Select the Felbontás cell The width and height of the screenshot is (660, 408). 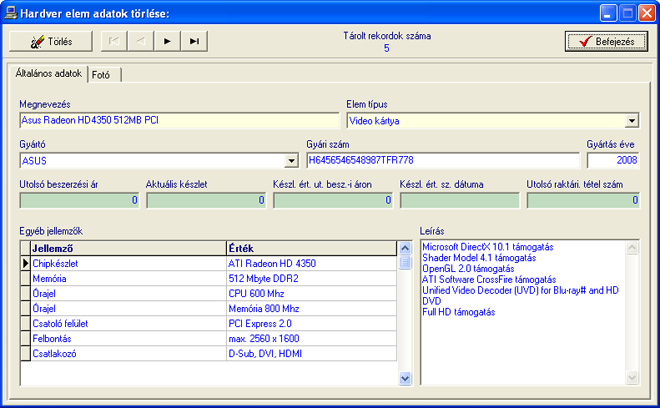(x=128, y=339)
